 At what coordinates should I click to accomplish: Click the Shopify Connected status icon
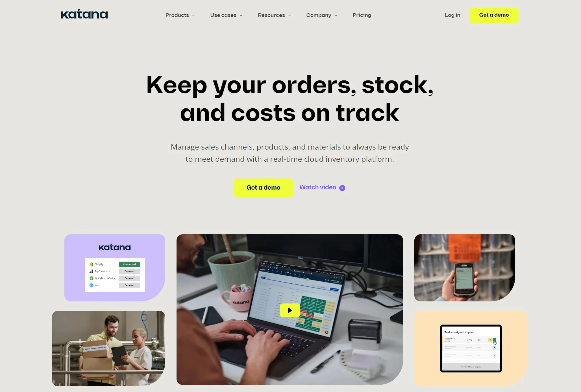tap(130, 264)
